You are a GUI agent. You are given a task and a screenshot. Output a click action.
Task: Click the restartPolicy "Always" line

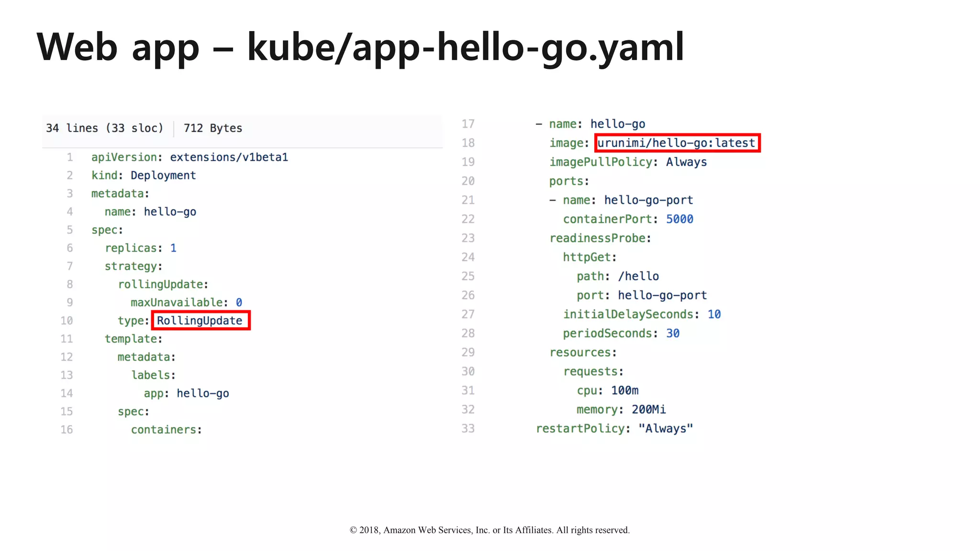614,429
